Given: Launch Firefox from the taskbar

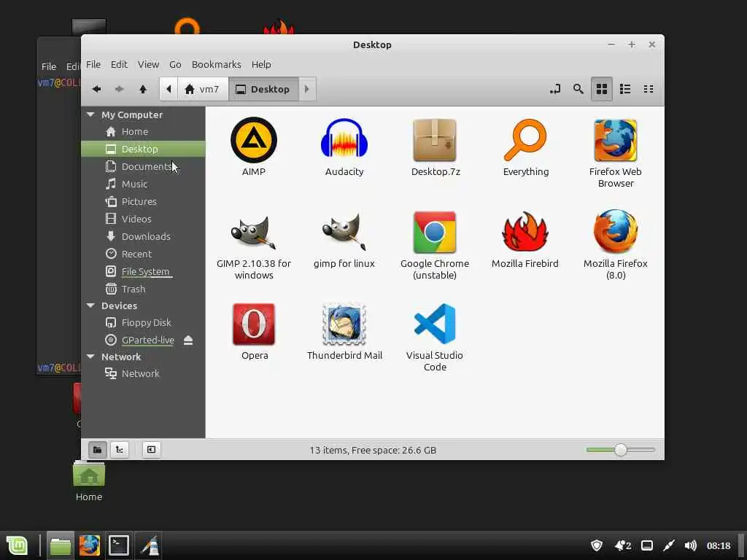Looking at the screenshot, I should (x=90, y=545).
